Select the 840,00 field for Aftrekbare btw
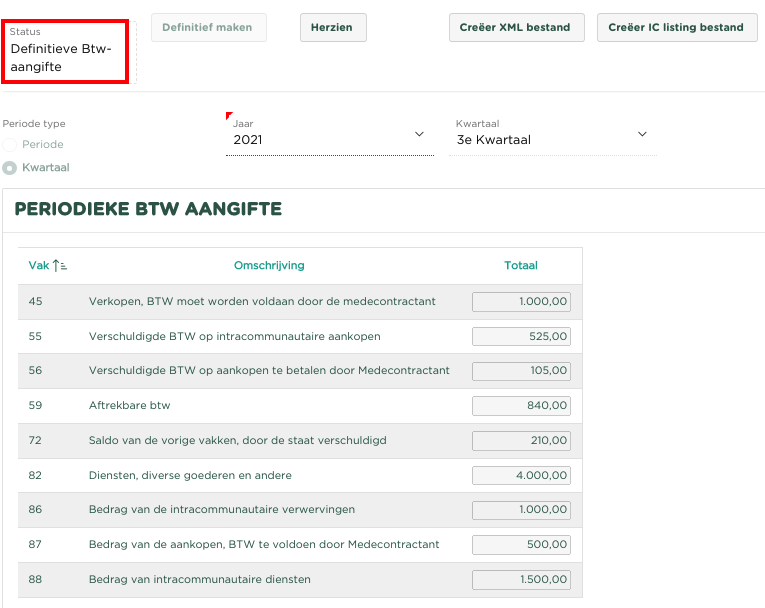The image size is (765, 608). pyautogui.click(x=521, y=406)
